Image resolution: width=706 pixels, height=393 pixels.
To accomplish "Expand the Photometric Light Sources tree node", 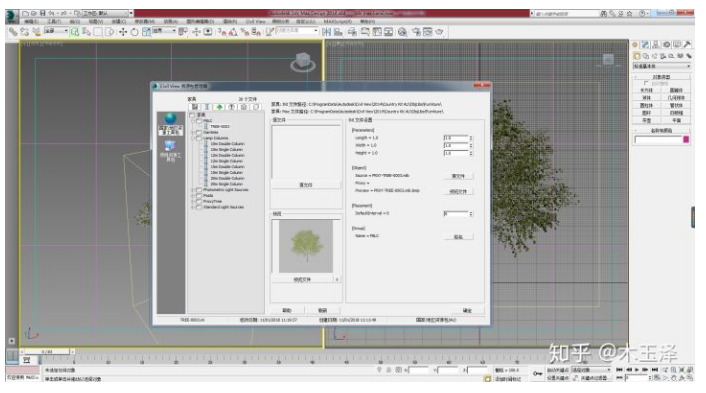I will [x=193, y=190].
